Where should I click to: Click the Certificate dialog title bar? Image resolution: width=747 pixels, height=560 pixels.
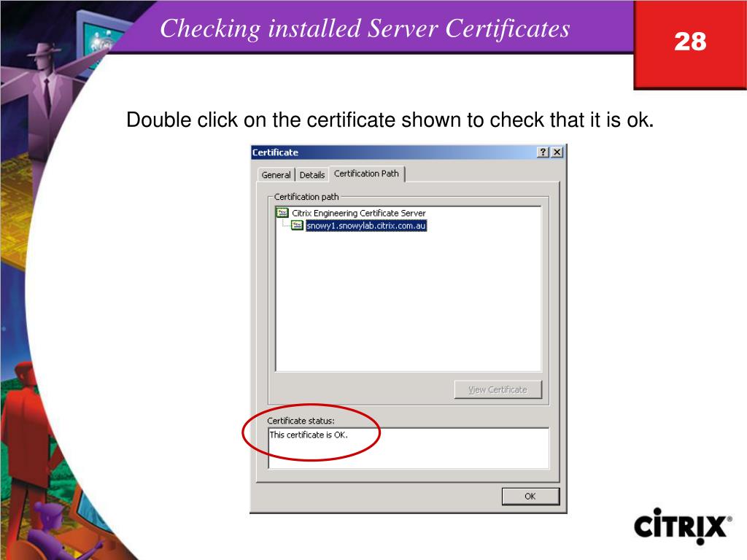(408, 152)
